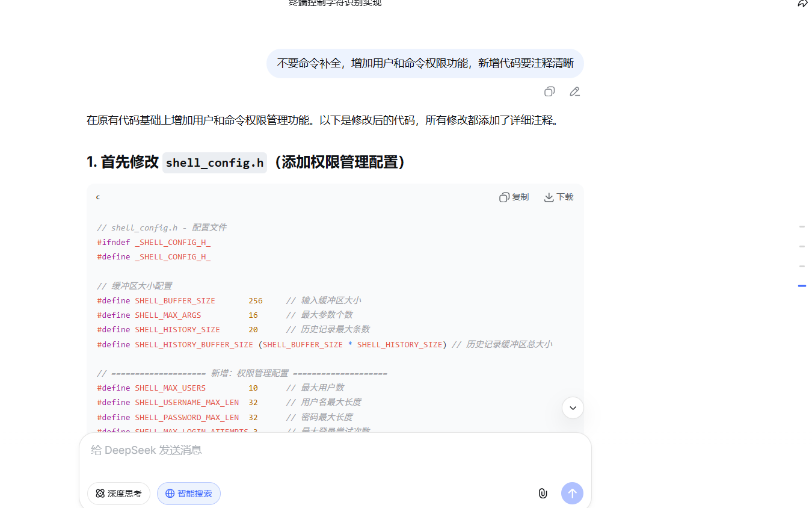
Task: Click the inline shell_config.h code in heading
Action: [215, 163]
